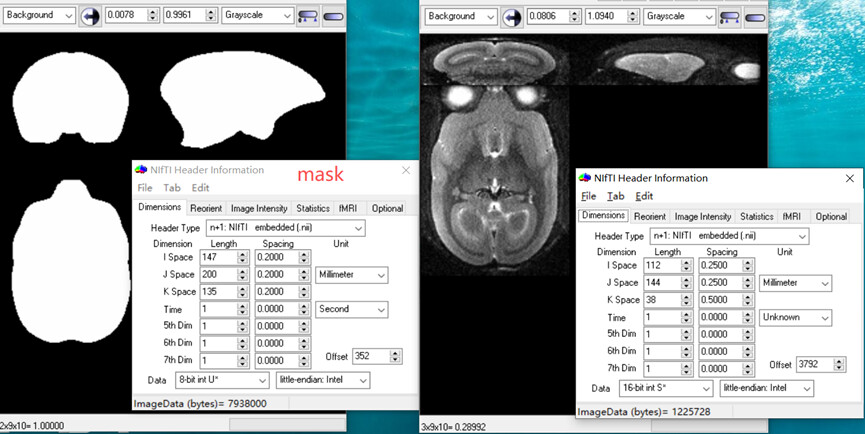Open the Statistics tab in the right header window

click(x=756, y=216)
